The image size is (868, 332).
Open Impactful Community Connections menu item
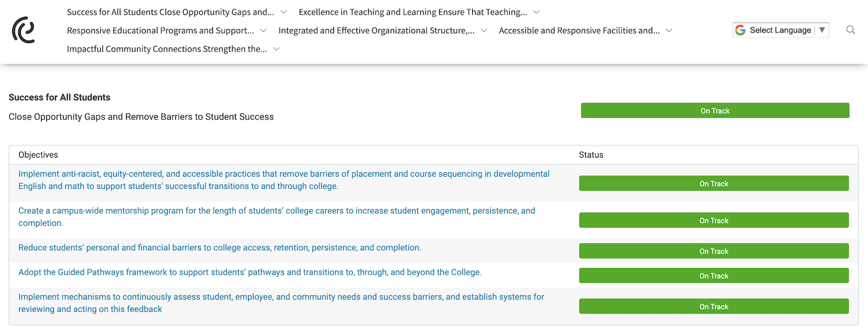(167, 49)
